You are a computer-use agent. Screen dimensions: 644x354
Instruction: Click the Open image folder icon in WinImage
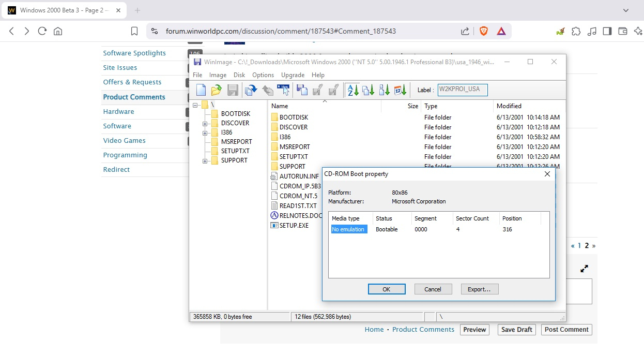217,90
